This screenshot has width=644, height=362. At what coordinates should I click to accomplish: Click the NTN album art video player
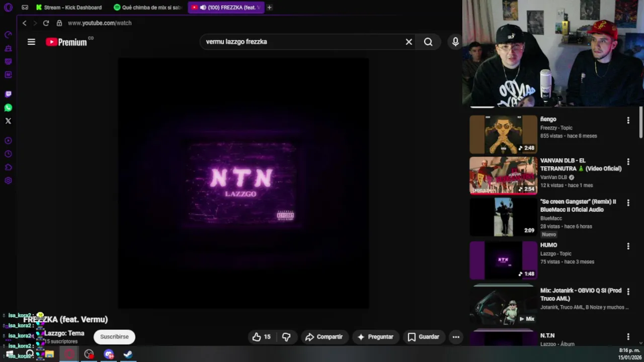[x=244, y=183]
